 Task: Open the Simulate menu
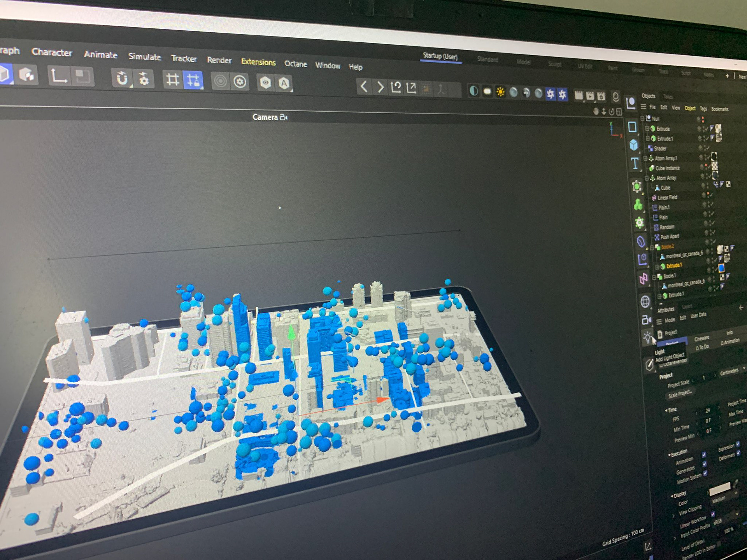click(x=145, y=57)
